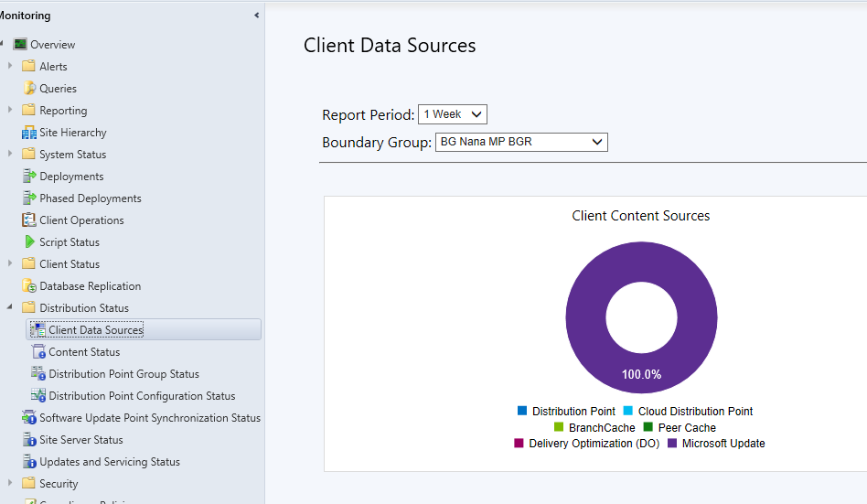Click the Queries magnifier icon

click(x=29, y=89)
